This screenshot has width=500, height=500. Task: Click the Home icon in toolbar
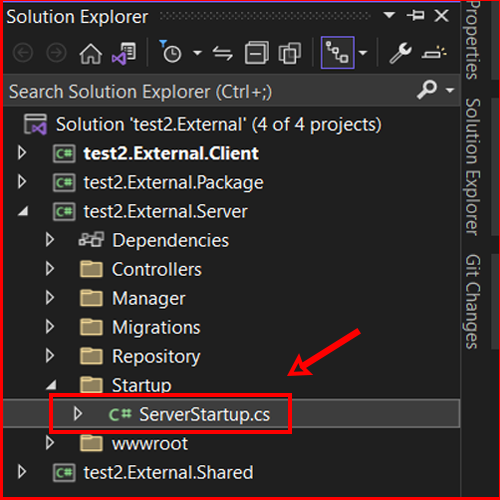click(x=91, y=53)
